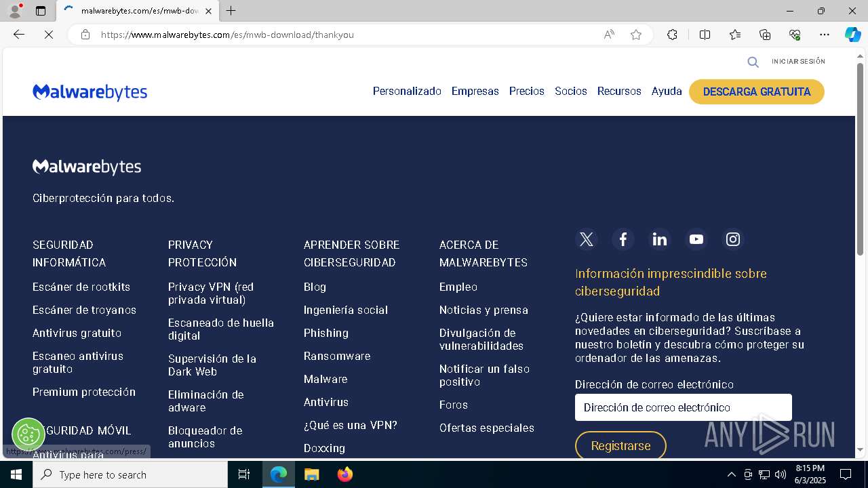Open the Phishing link
Viewport: 868px width, 488px height.
pos(326,333)
